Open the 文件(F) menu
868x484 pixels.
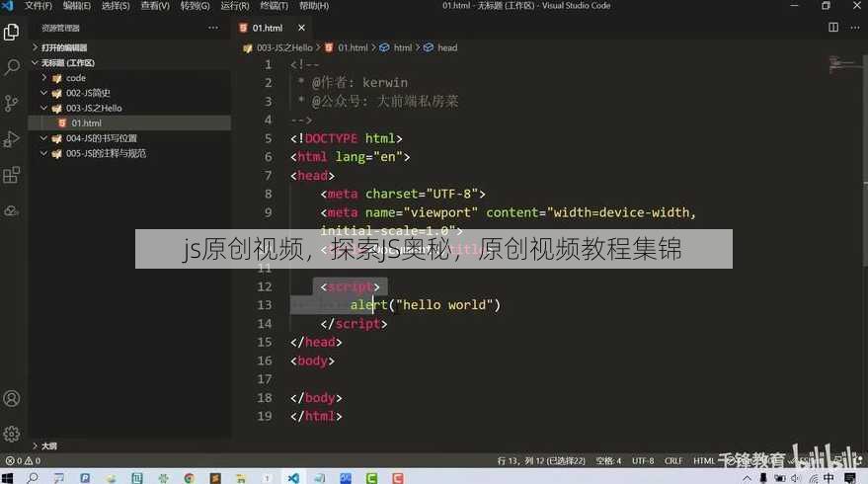click(x=39, y=6)
